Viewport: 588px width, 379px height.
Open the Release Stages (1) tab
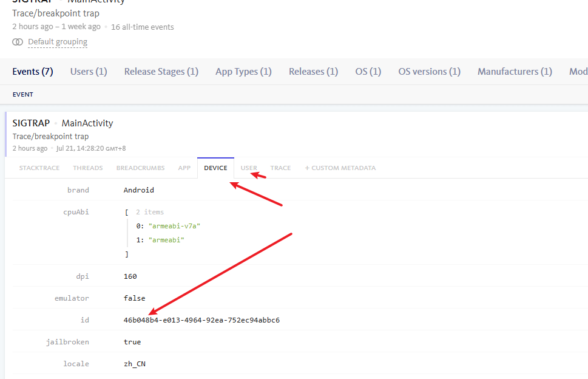pos(161,72)
